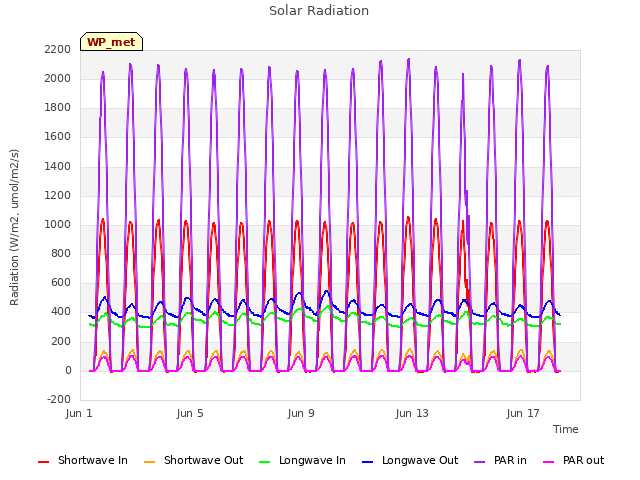Click the 1000 y-axis tick label
This screenshot has width=640, height=480.
(x=58, y=224)
